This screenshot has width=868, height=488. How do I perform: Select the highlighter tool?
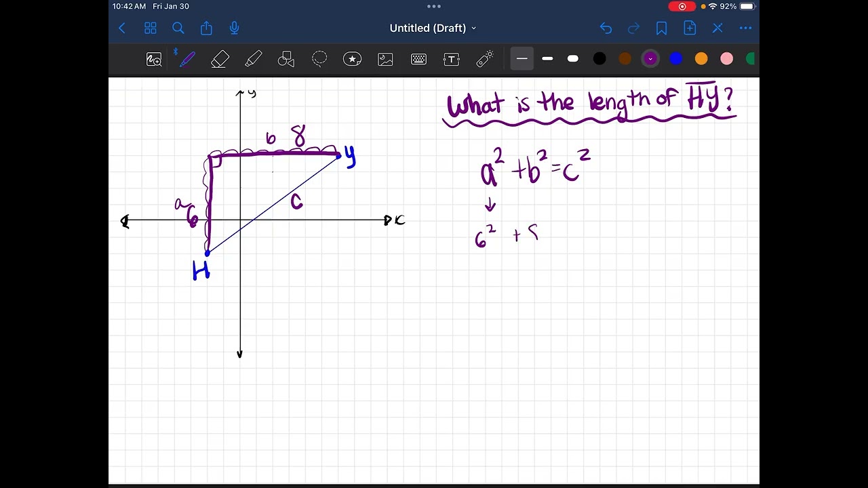tap(253, 60)
